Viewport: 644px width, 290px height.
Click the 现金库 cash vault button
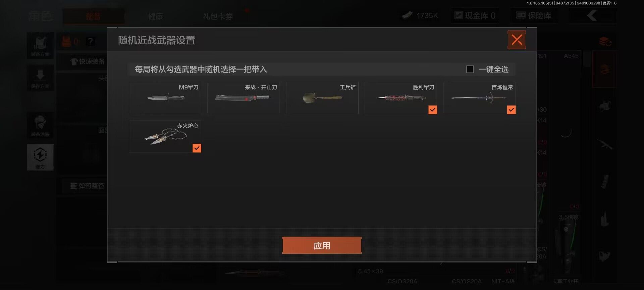click(475, 15)
